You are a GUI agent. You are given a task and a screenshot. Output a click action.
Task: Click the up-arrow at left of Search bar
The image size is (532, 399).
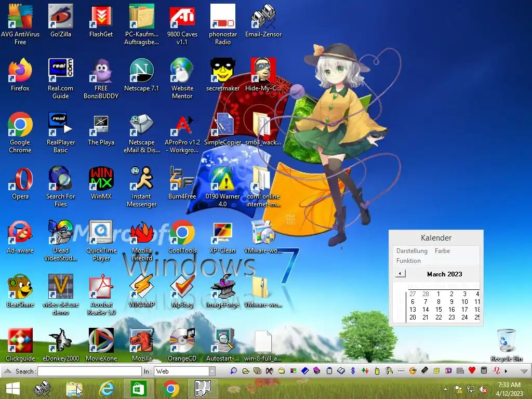7,371
